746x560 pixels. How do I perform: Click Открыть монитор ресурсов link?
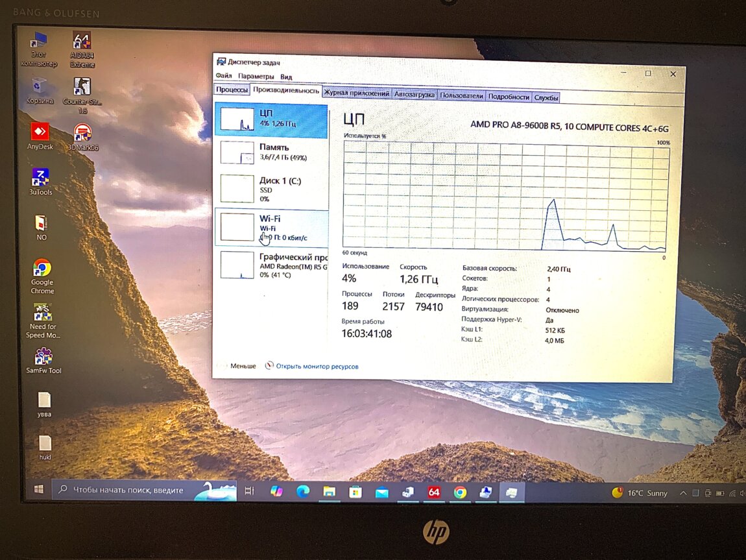(x=317, y=367)
